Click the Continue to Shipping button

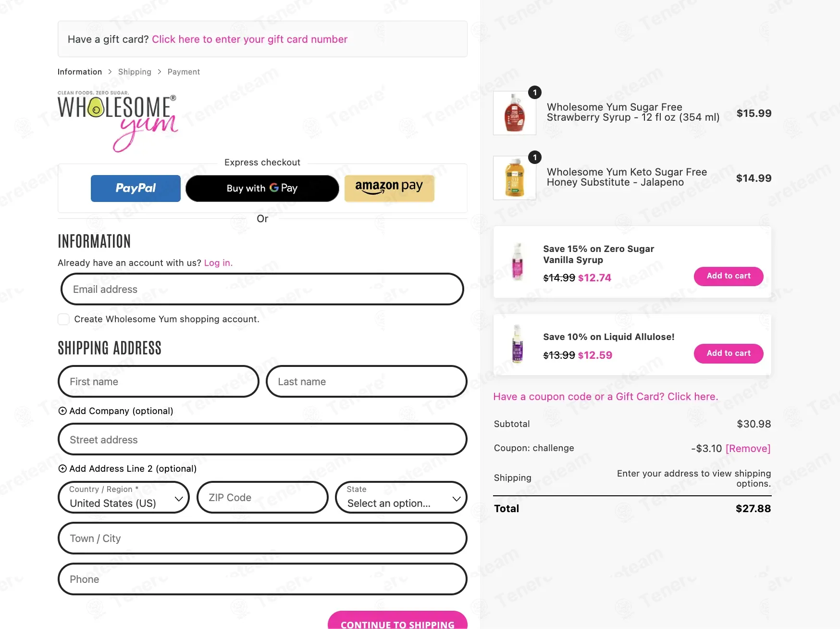(x=397, y=621)
